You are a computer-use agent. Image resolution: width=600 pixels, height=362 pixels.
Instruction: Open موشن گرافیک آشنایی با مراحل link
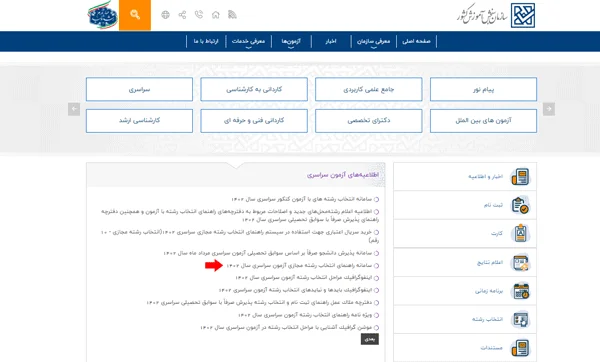[286, 328]
